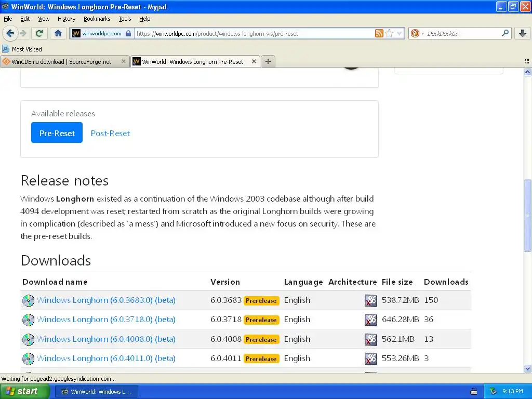532x399 pixels.
Task: Open the Post-Reset release link
Action: tap(110, 134)
